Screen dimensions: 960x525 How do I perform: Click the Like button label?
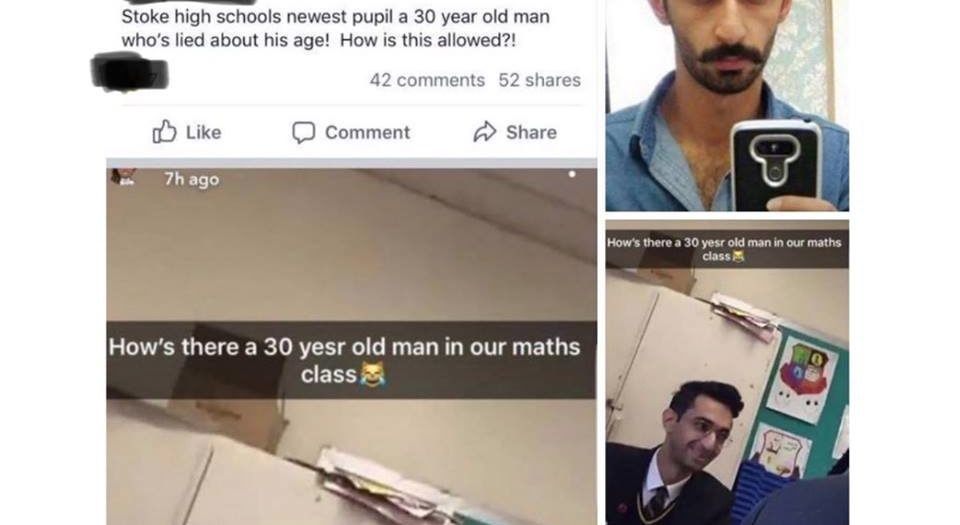[203, 132]
